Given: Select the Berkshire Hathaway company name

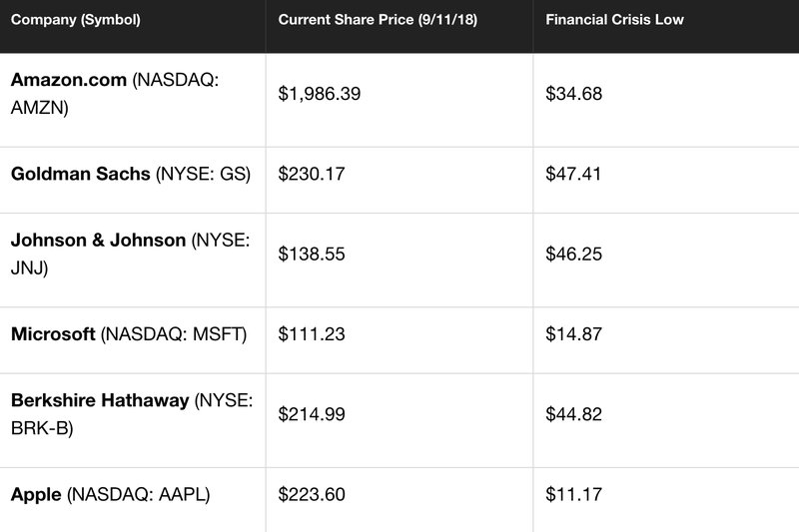Looking at the screenshot, I should tap(100, 400).
